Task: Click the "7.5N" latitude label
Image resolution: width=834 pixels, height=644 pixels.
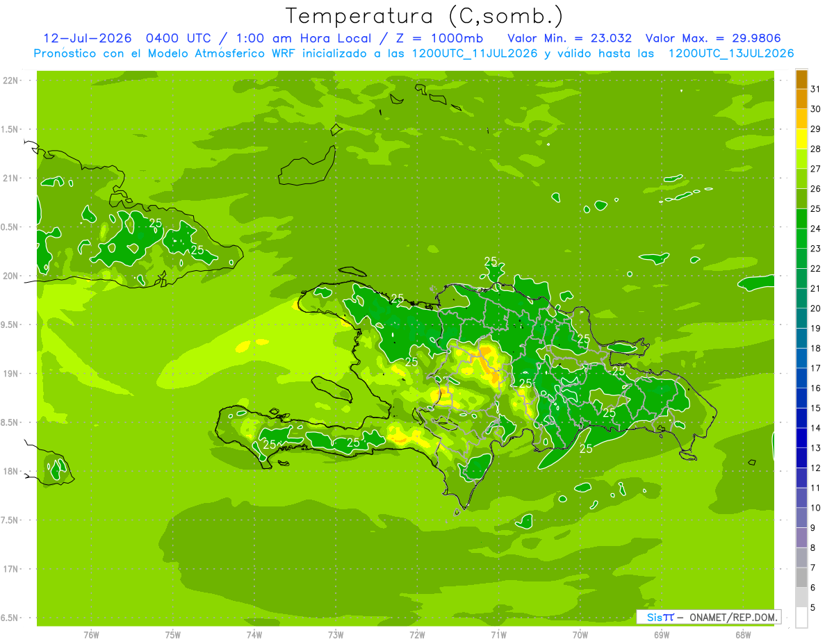Action: (x=10, y=520)
